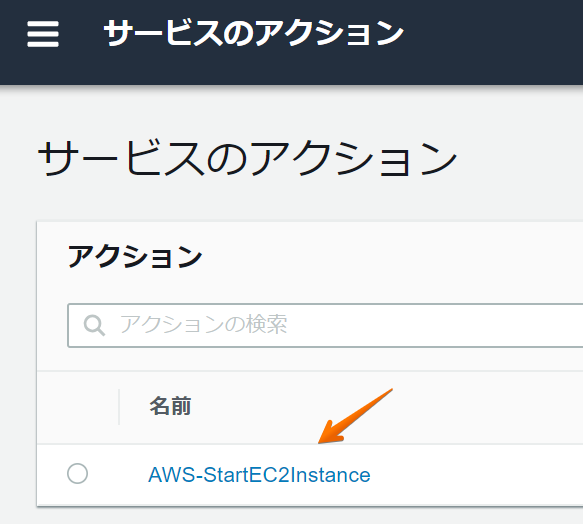Click empty space right of AWS-StartEC2Instance link
Viewport: 583px width, 524px height.
(x=476, y=475)
